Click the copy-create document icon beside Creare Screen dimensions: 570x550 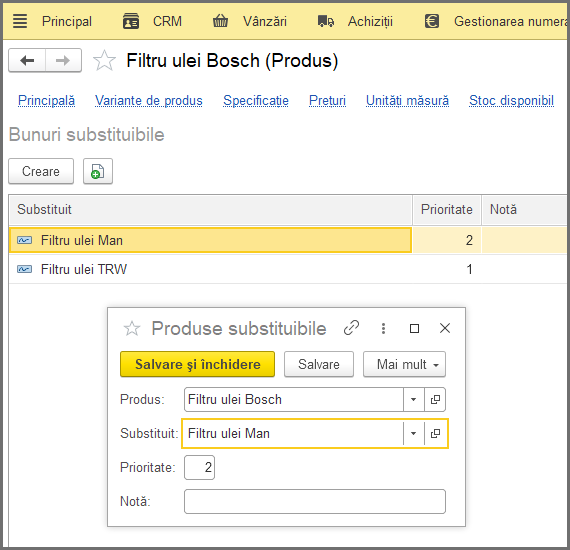pyautogui.click(x=98, y=171)
